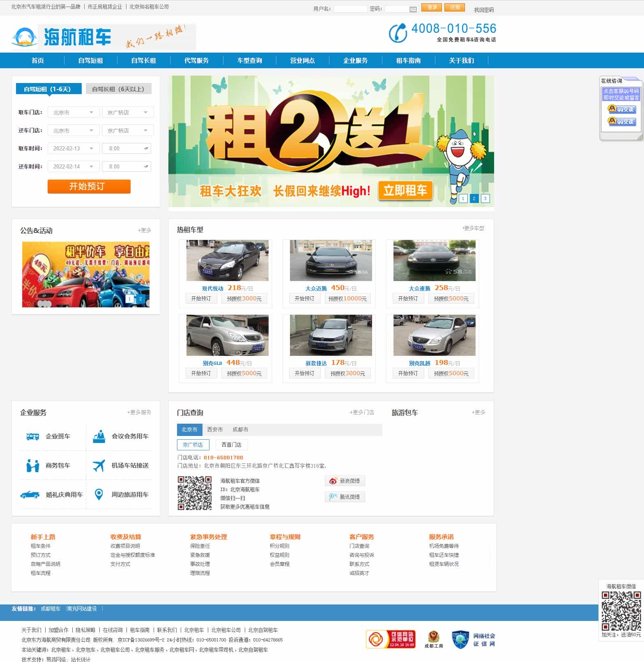Open 隐私策略 footer link
Viewport: 644px width, 662px height.
click(85, 630)
